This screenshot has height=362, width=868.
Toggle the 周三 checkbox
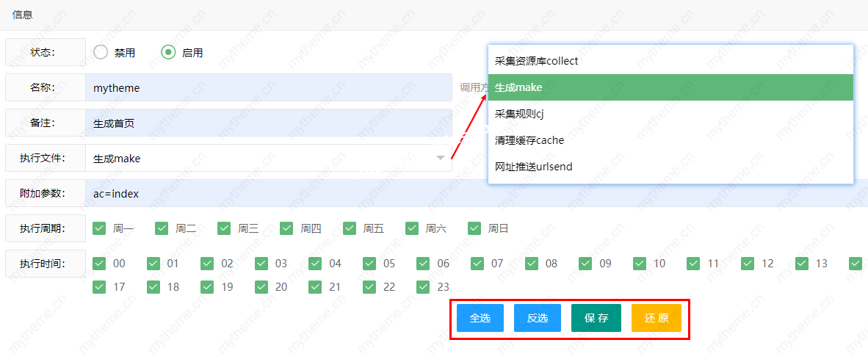click(224, 228)
